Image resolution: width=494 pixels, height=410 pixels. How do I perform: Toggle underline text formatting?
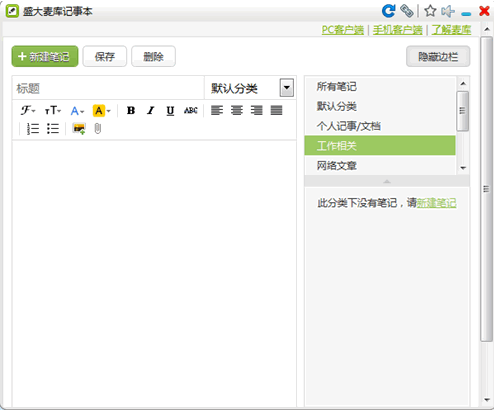tap(170, 111)
